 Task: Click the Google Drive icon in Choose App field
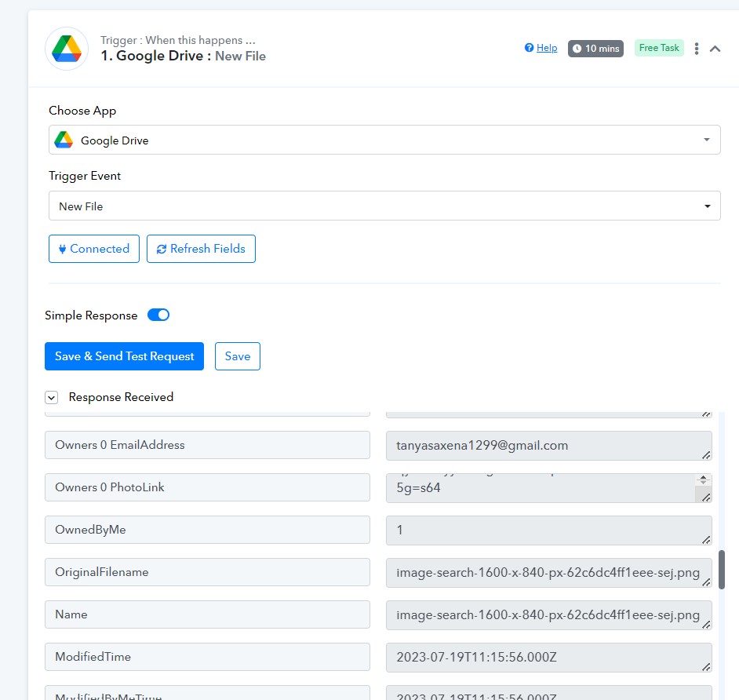click(64, 140)
